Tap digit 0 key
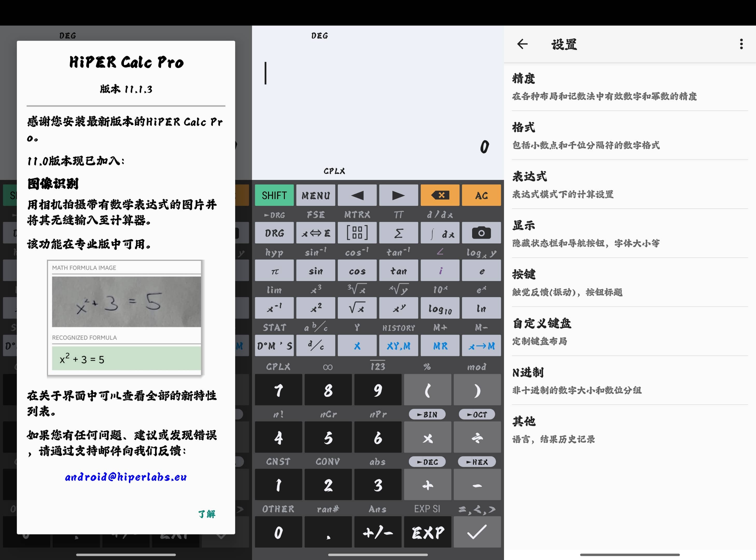 (x=278, y=532)
